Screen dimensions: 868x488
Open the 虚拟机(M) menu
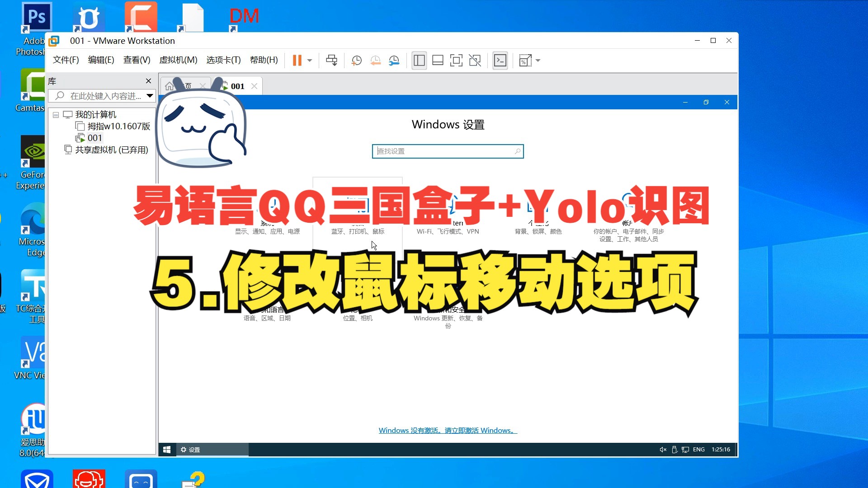[178, 60]
